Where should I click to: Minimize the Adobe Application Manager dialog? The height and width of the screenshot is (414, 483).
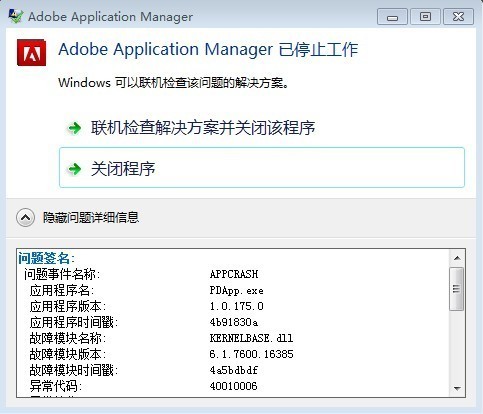tap(392, 17)
